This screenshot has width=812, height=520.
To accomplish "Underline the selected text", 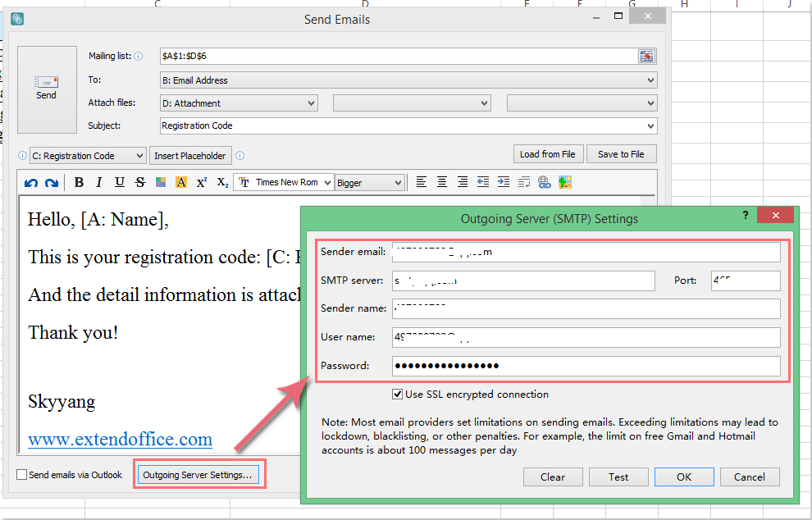I will click(x=119, y=181).
